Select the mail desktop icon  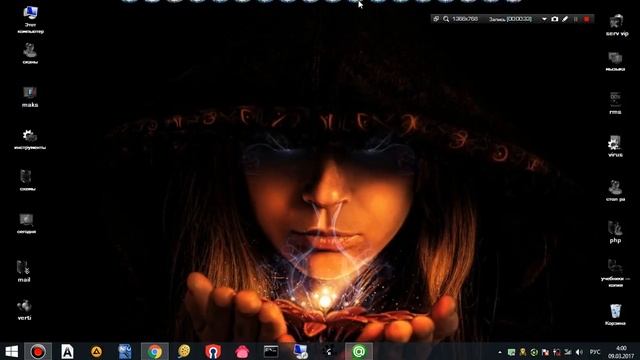point(24,271)
